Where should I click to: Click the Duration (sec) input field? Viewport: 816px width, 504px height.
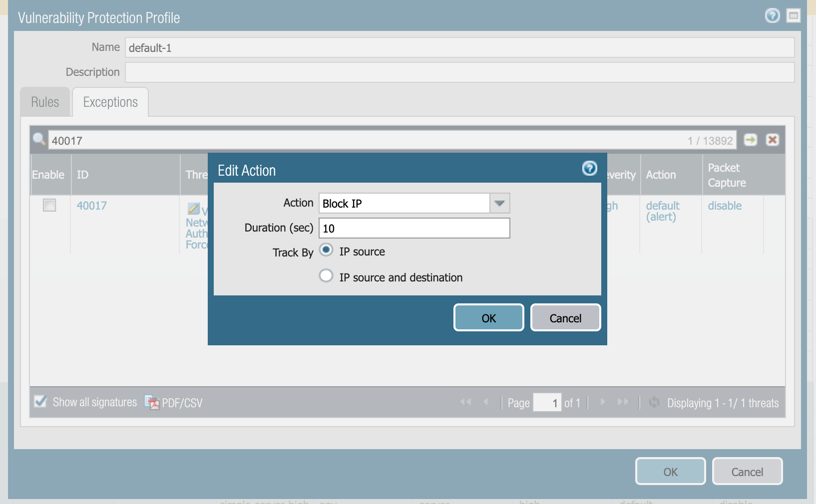coord(414,228)
